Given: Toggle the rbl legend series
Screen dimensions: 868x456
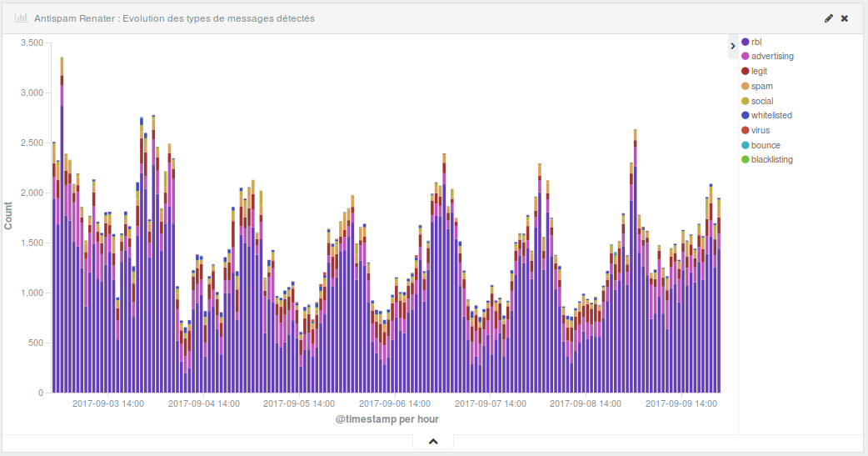Looking at the screenshot, I should pyautogui.click(x=756, y=42).
